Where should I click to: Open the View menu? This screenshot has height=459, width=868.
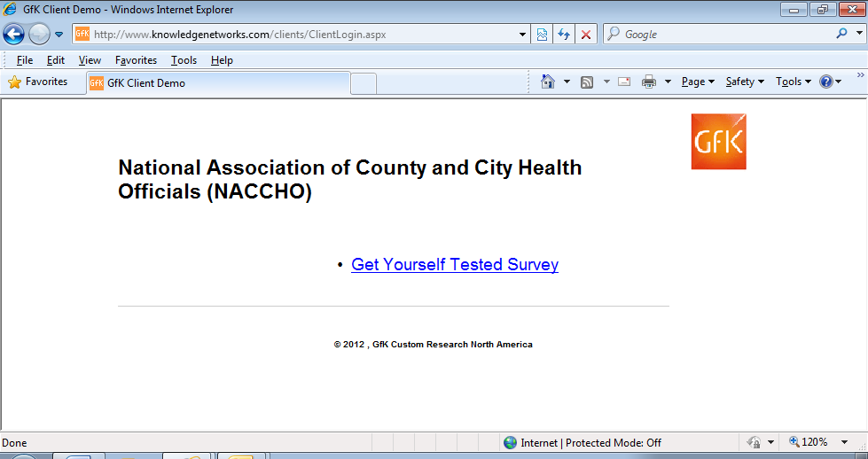[x=90, y=60]
